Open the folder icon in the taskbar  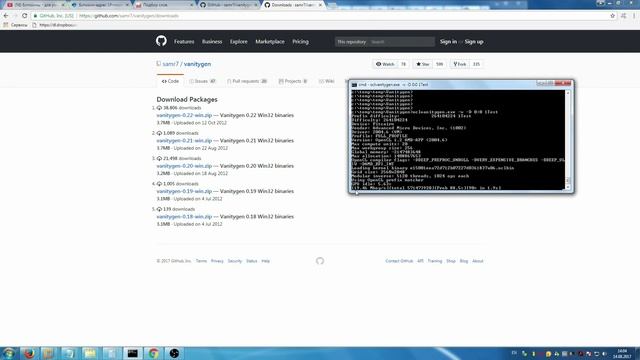(90, 353)
